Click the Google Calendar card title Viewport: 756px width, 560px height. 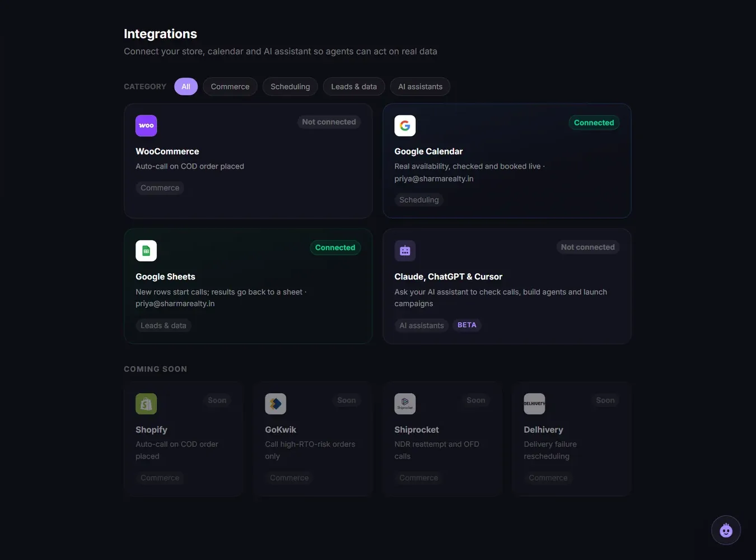coord(428,151)
